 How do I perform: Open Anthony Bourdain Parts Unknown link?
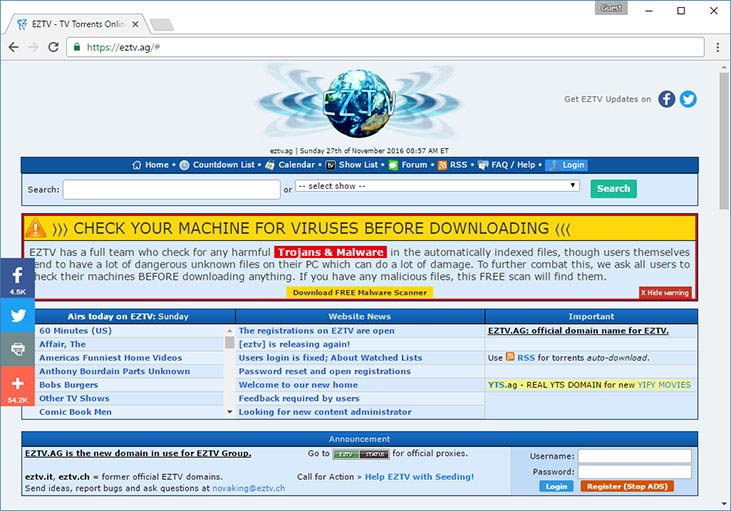point(115,371)
